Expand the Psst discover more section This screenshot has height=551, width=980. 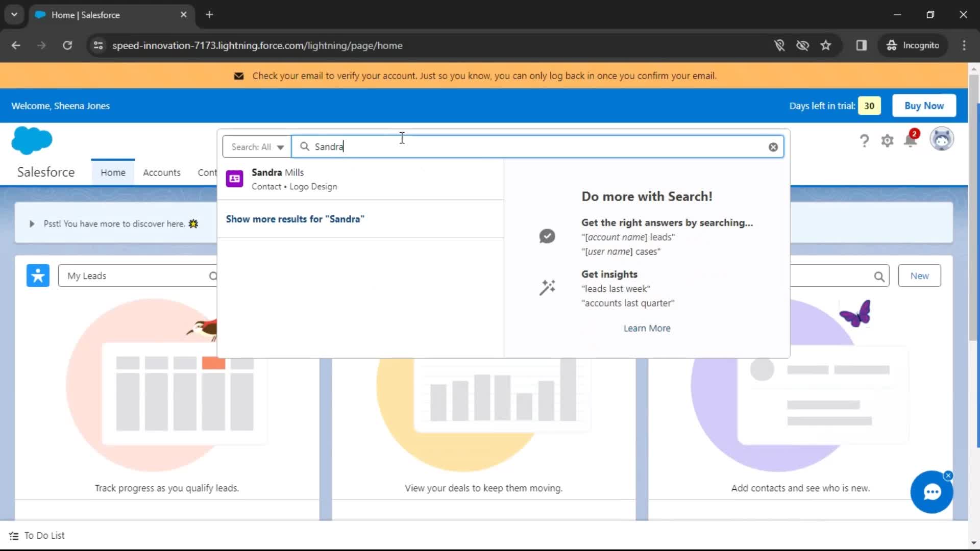coord(32,224)
